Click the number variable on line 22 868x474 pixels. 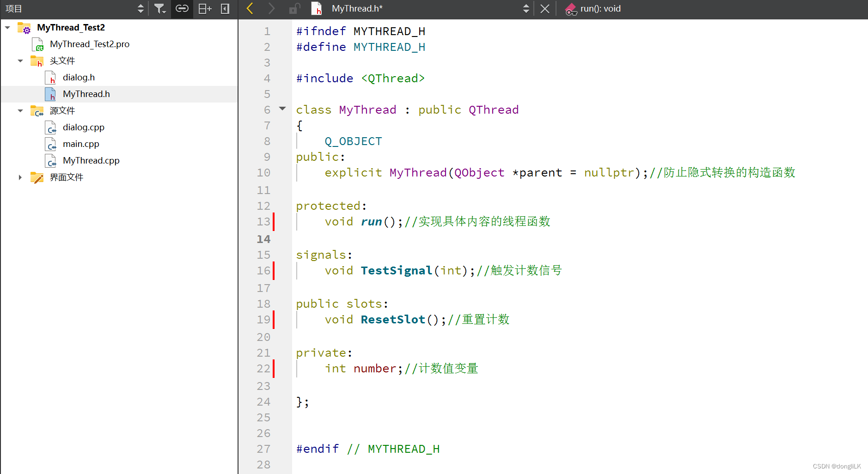pyautogui.click(x=375, y=369)
